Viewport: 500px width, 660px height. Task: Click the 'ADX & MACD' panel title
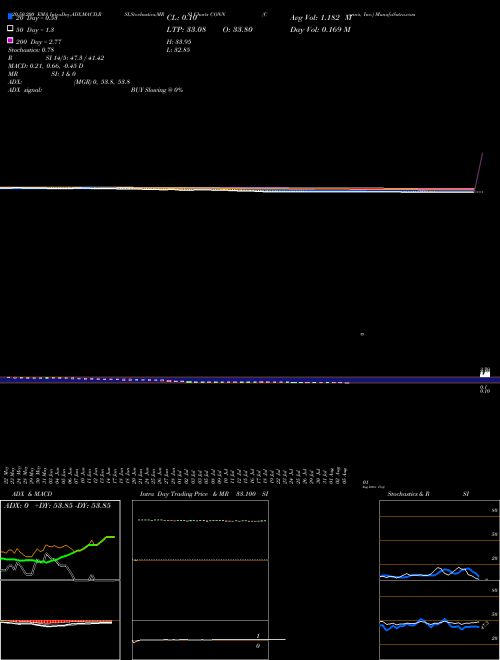coord(32,494)
